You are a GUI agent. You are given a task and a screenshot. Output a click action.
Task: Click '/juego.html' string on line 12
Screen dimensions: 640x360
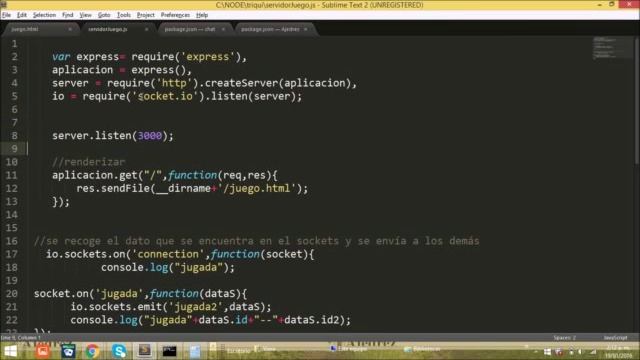pos(257,189)
